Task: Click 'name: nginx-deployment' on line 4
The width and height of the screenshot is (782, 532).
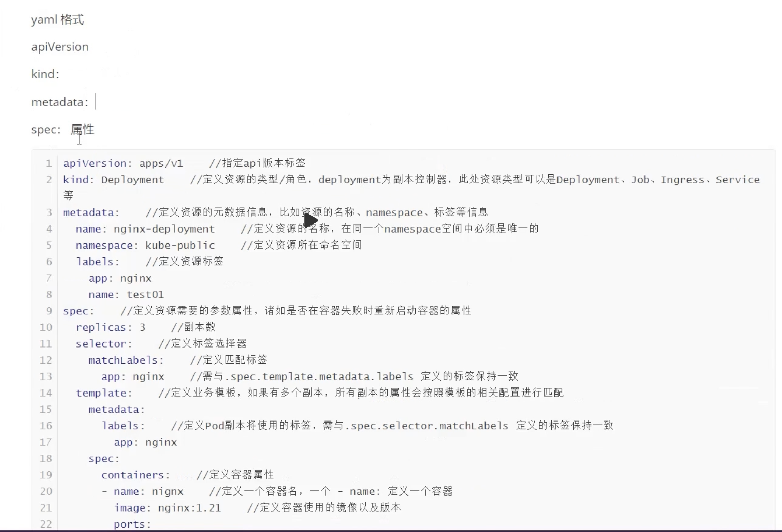Action: click(x=145, y=229)
